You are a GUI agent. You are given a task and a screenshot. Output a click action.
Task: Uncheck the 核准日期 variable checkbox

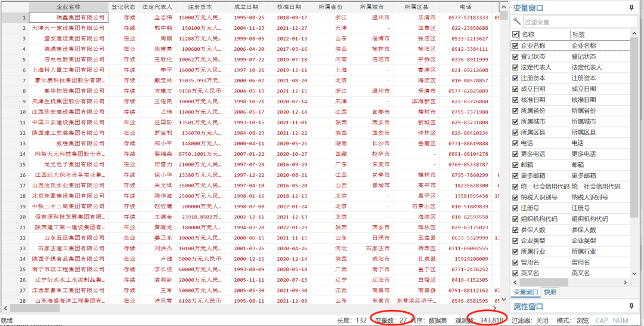click(x=515, y=100)
